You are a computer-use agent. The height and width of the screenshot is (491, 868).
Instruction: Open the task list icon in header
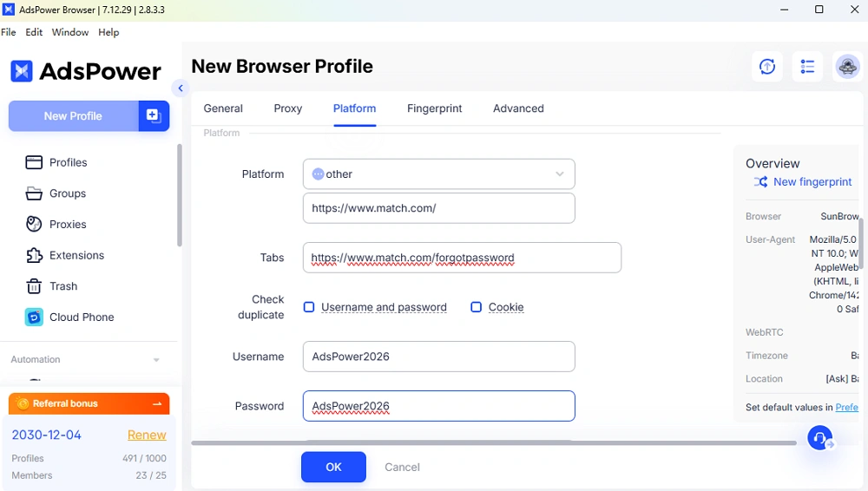[807, 67]
